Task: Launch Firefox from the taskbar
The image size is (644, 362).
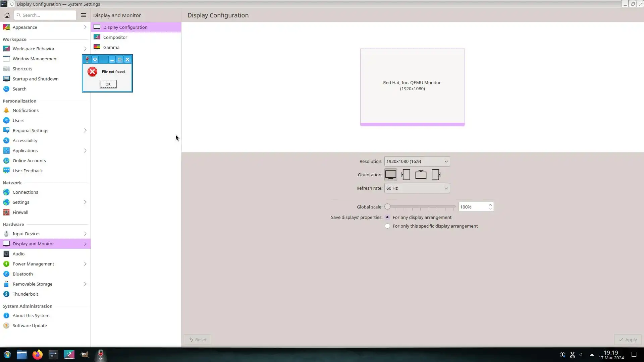Action: point(38,355)
